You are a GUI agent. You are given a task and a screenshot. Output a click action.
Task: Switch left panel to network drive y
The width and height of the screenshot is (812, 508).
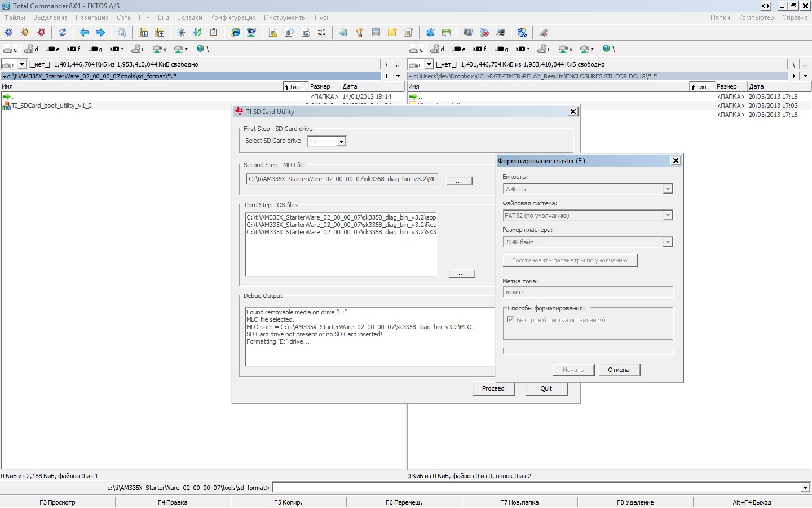(160, 49)
